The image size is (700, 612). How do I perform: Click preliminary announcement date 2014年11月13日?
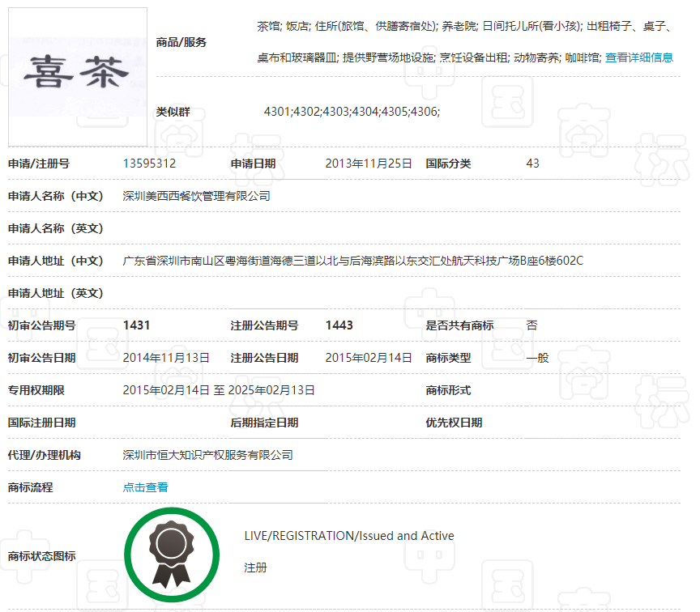point(166,358)
